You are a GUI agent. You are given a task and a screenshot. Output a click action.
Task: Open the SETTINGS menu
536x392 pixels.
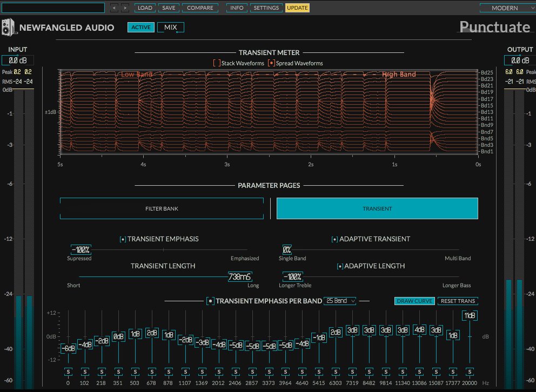tap(266, 8)
